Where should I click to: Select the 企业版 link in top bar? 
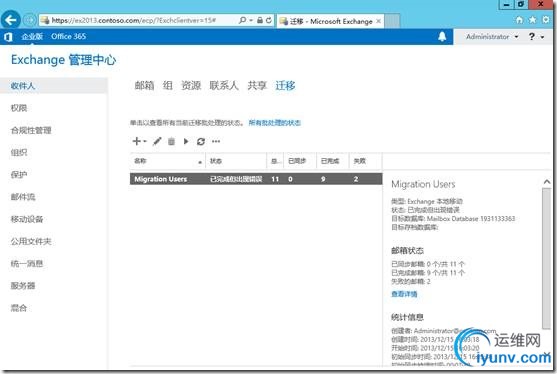coord(32,37)
